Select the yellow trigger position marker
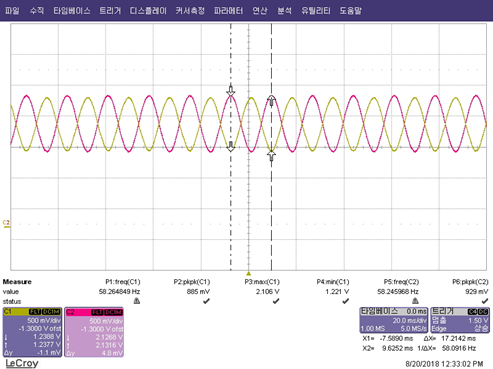This screenshot has height=369, width=493. 248,273
